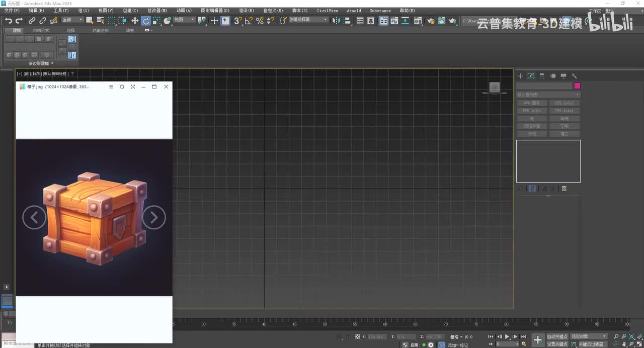The height and width of the screenshot is (348, 644).
Task: Expand the 多边形建模 panel
Action: pyautogui.click(x=41, y=63)
